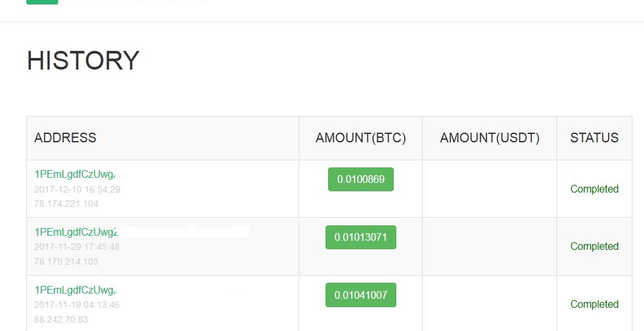Click the green logo at top-left
The width and height of the screenshot is (644, 331).
point(42,2)
